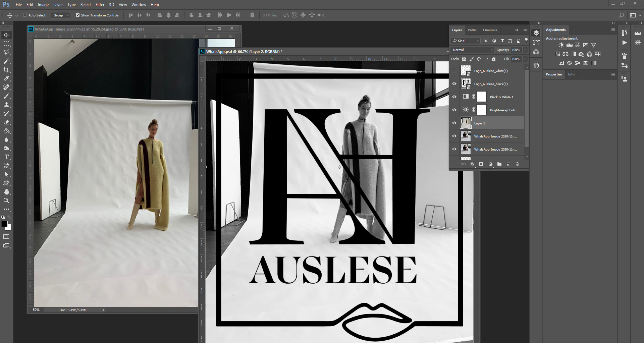Delete the selected layer
Image resolution: width=644 pixels, height=343 pixels.
(x=517, y=164)
